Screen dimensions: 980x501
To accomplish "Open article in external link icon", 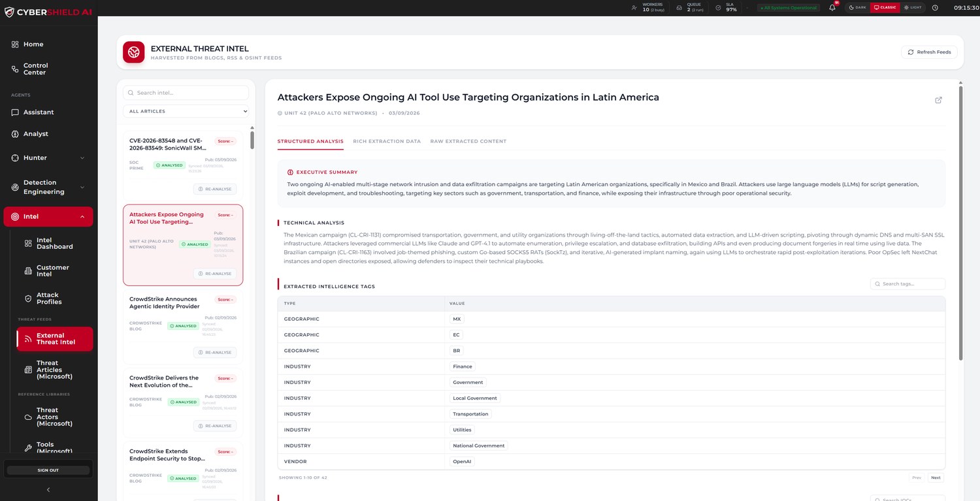I will click(939, 100).
